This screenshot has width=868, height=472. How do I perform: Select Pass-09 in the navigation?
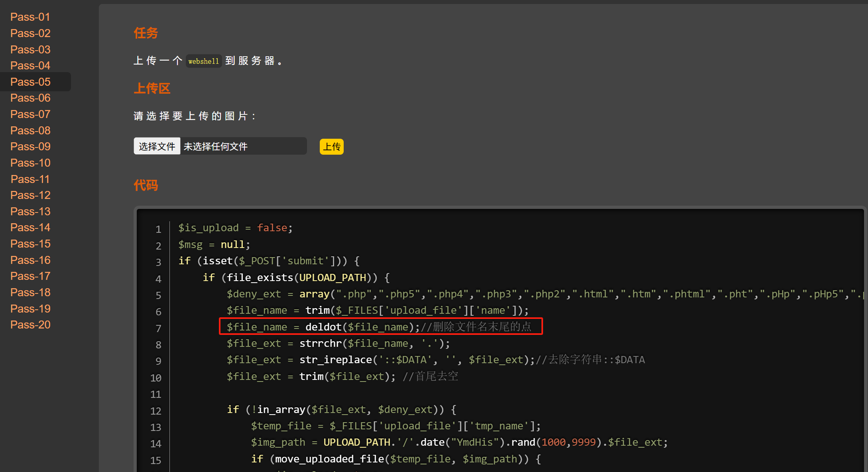tap(30, 147)
